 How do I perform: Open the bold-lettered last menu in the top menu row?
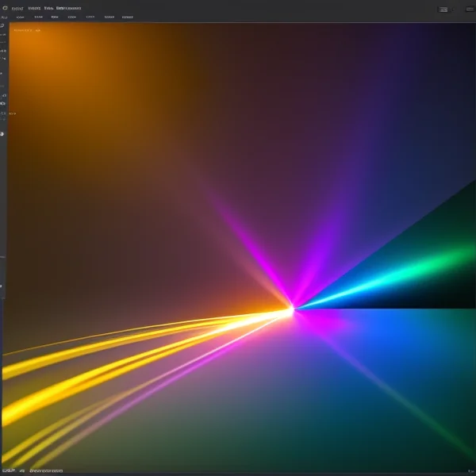tap(68, 8)
